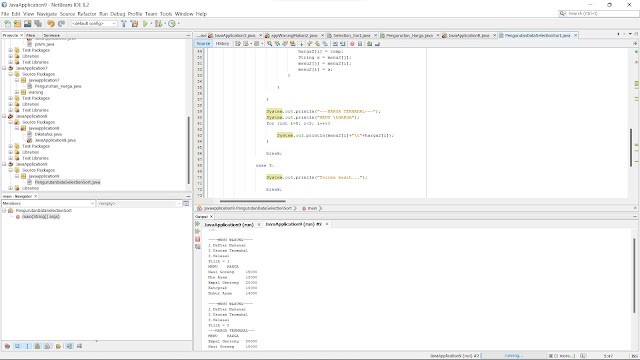This screenshot has width=640, height=360.
Task: Toggle rectangular selection icon in editor toolbar
Action: pyautogui.click(x=300, y=43)
